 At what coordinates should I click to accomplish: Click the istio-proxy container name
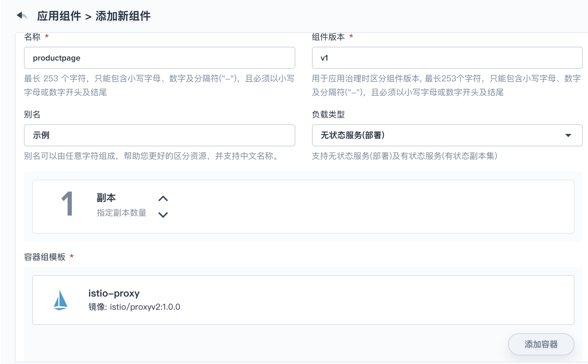click(114, 293)
